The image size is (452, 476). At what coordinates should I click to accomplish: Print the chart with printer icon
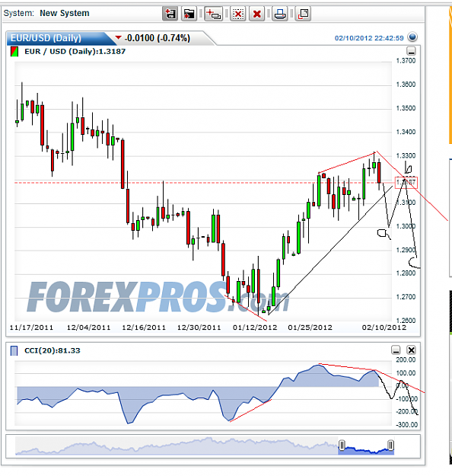pos(280,14)
